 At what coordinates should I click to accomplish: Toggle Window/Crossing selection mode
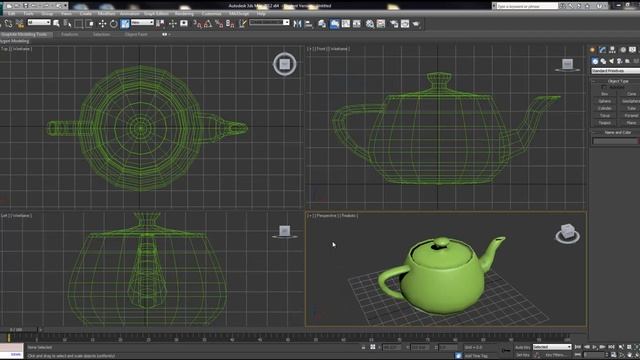tap(90, 24)
